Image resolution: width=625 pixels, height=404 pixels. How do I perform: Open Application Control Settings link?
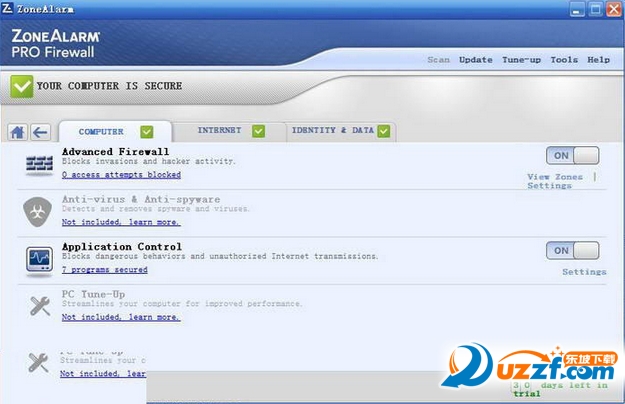tap(584, 272)
